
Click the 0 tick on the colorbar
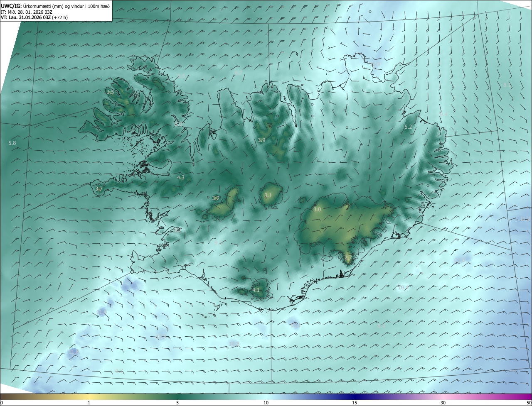click(2, 403)
